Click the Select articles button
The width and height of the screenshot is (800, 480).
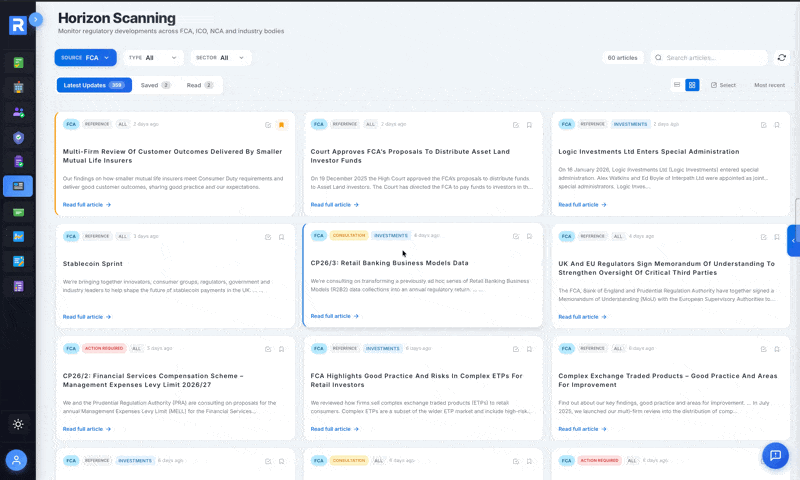[x=723, y=85]
